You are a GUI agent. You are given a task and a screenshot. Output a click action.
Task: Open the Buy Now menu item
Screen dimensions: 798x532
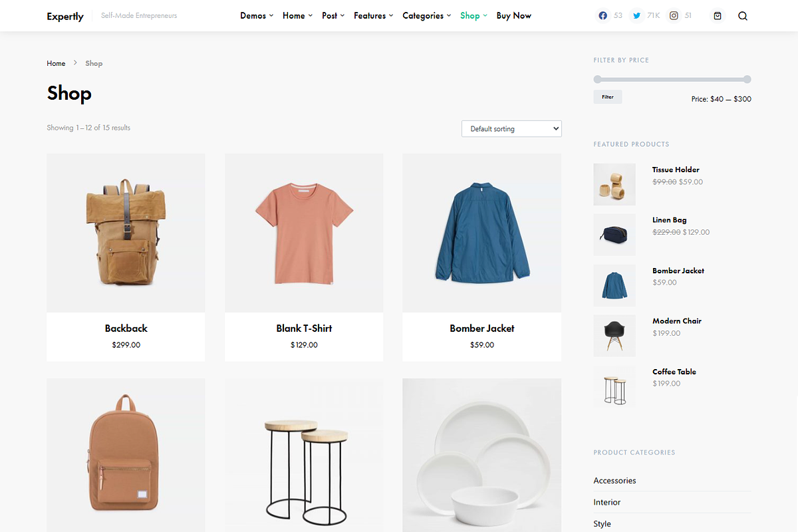point(514,15)
